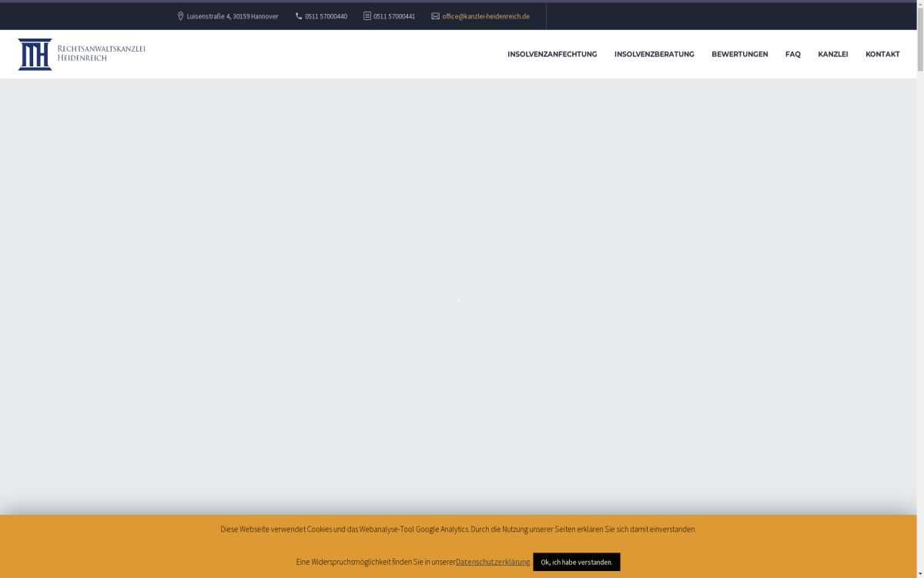Click the Rechtsanwaltskanzlei Heidenreich logo
Screen dimensions: 924x578
[x=82, y=54]
